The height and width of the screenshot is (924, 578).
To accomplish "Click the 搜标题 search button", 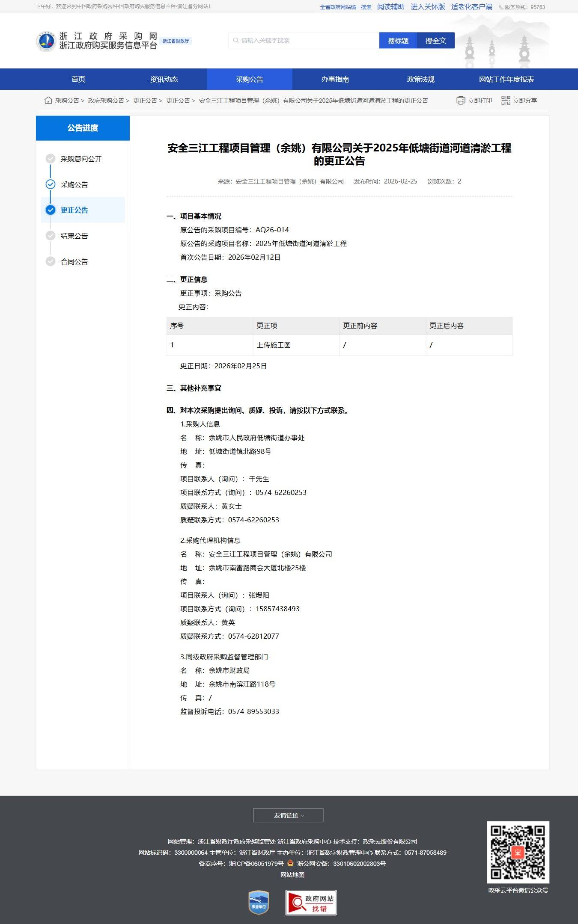I will tap(398, 41).
